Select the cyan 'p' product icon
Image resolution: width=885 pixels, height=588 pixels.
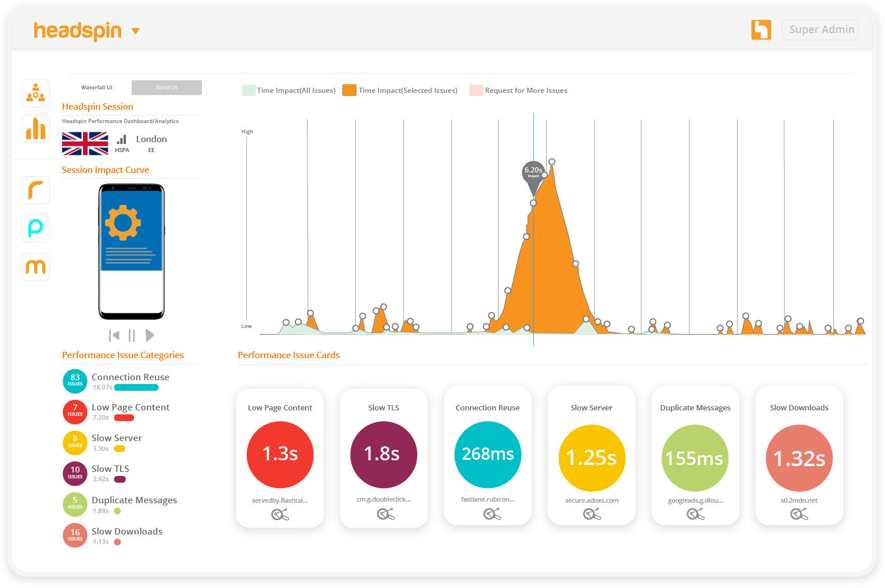35,228
